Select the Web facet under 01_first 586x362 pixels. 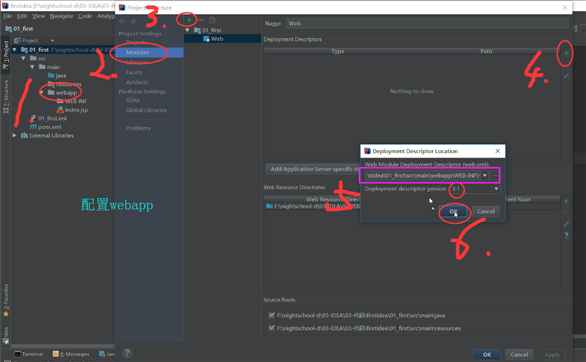tap(217, 38)
